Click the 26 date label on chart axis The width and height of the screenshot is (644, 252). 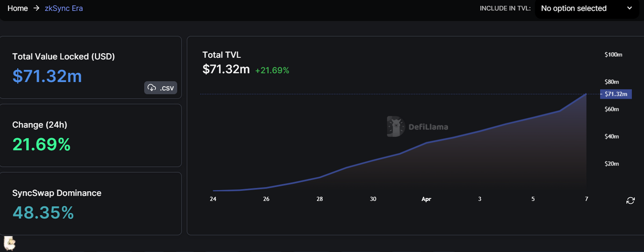[266, 199]
